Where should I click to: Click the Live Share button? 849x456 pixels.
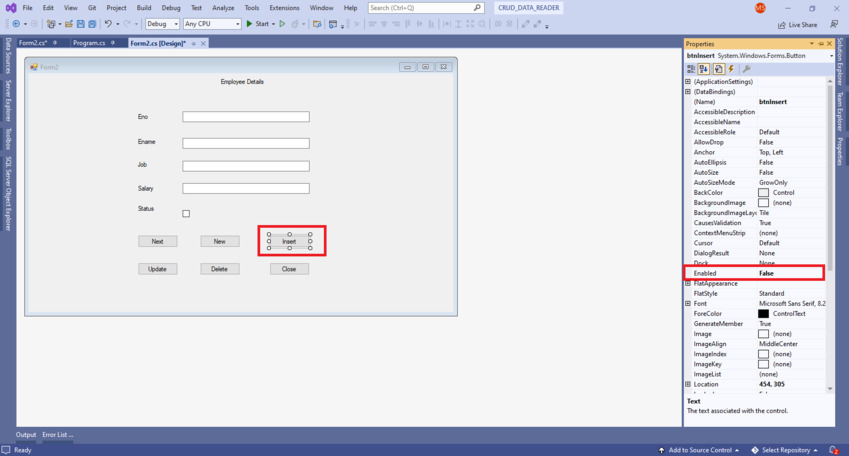coord(798,25)
